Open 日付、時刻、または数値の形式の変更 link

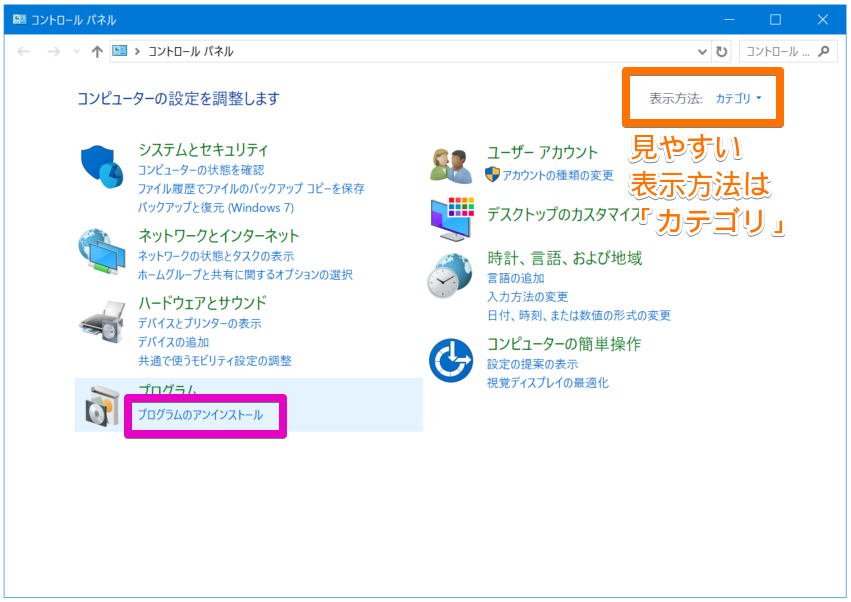coord(579,315)
